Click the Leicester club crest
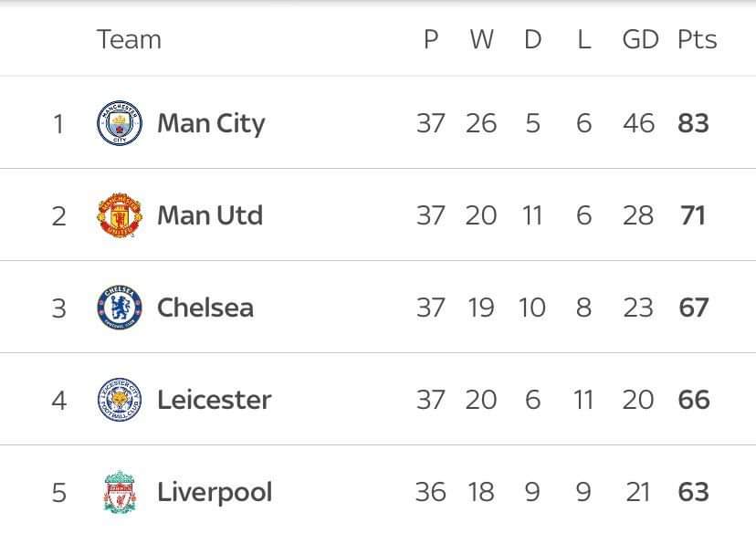This screenshot has width=756, height=533. click(120, 400)
